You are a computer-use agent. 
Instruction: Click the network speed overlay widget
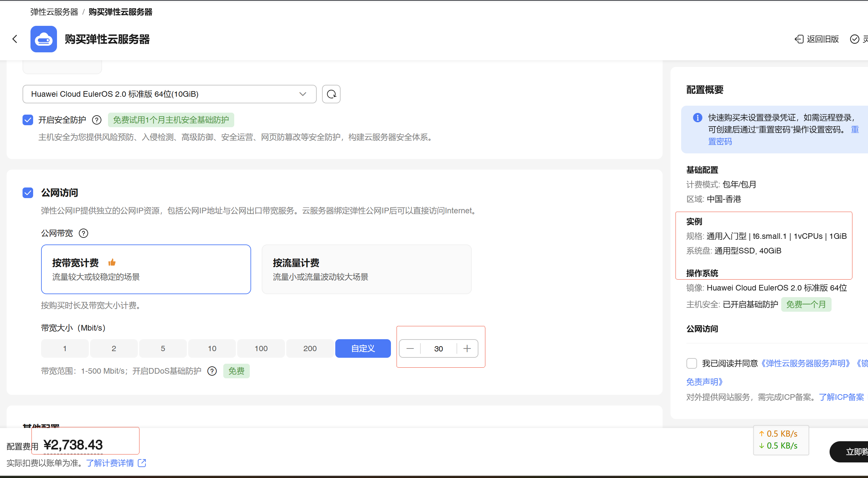click(x=781, y=440)
